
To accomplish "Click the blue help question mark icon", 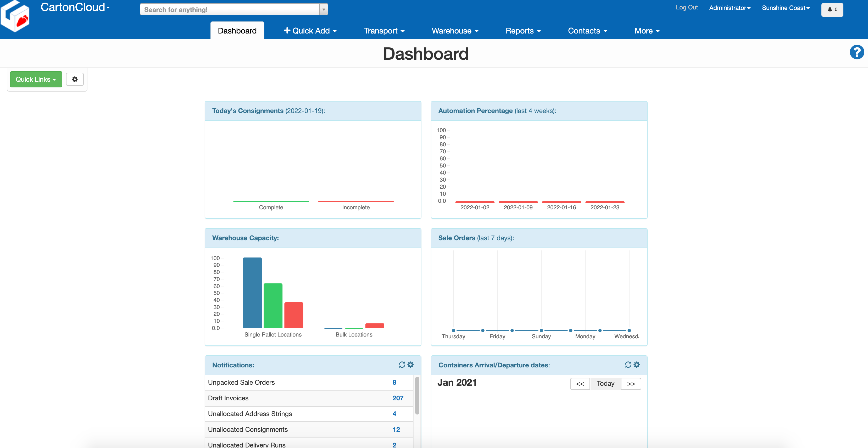I will 857,52.
